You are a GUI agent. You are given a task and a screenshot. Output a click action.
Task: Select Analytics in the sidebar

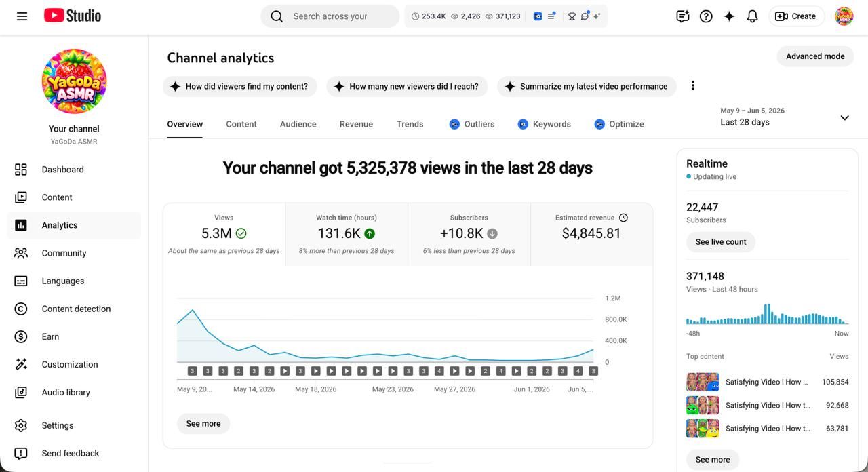pos(74,225)
